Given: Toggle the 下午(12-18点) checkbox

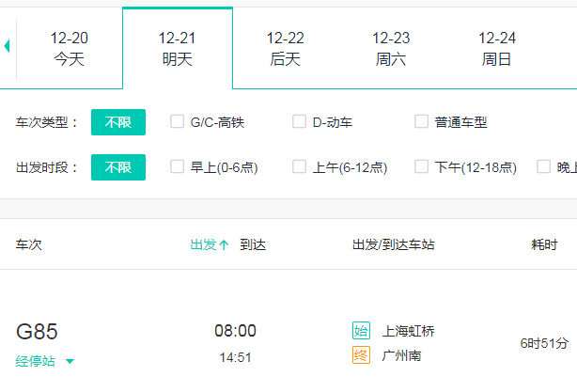Looking at the screenshot, I should click(421, 166).
